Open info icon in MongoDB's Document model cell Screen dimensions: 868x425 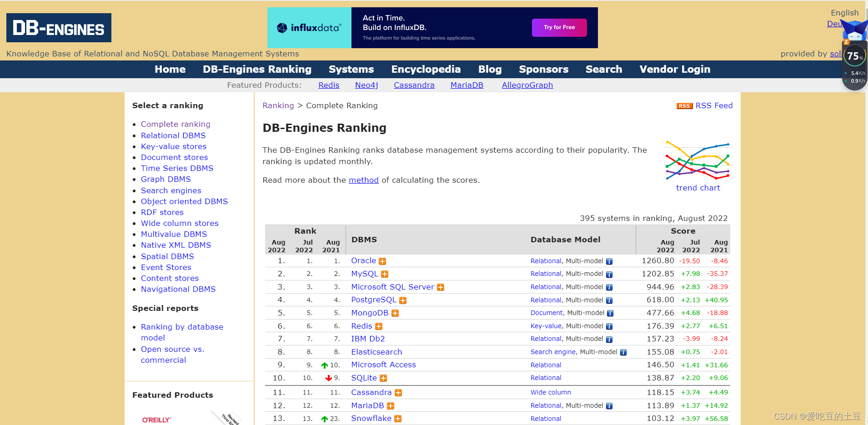tap(610, 313)
